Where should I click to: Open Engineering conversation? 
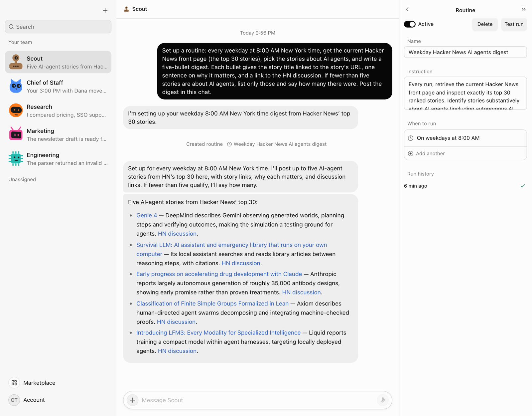58,159
